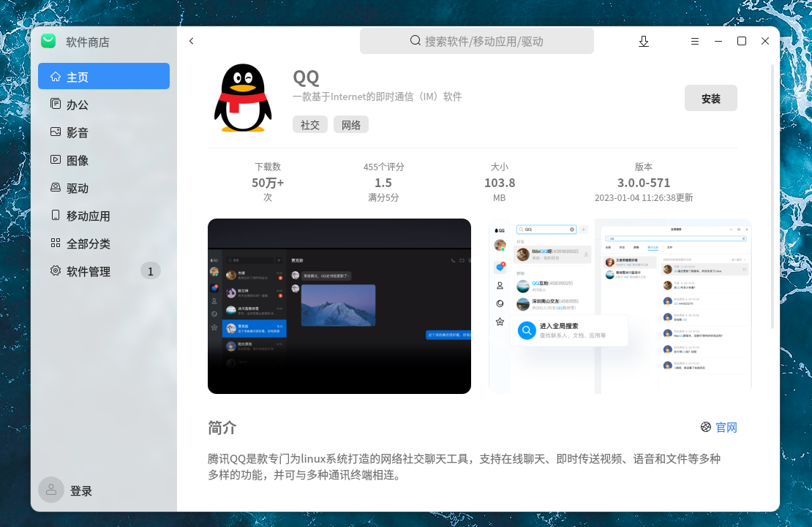Open the 软件管理 software management
The width and height of the screenshot is (812, 527).
(x=104, y=271)
